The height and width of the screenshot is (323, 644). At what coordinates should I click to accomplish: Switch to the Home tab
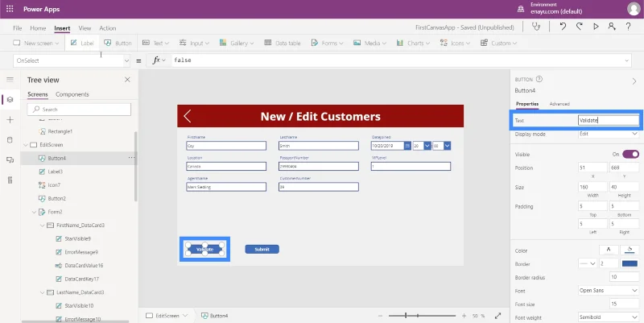[38, 28]
